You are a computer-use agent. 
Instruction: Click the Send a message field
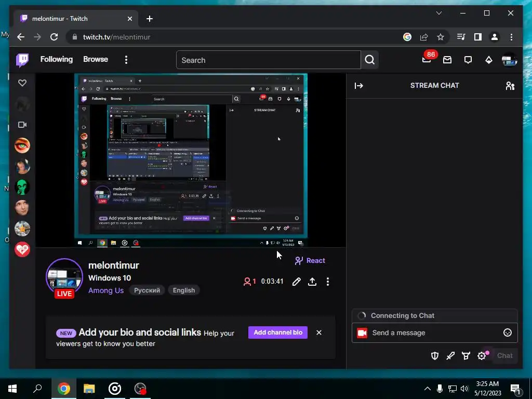point(435,333)
